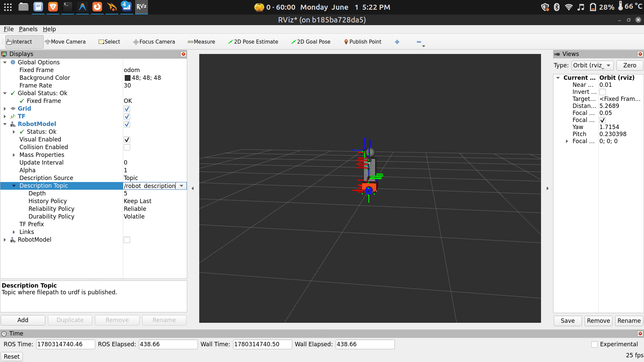The width and height of the screenshot is (644, 362).
Task: Open the Description Topic dropdown arrow
Action: 181,186
